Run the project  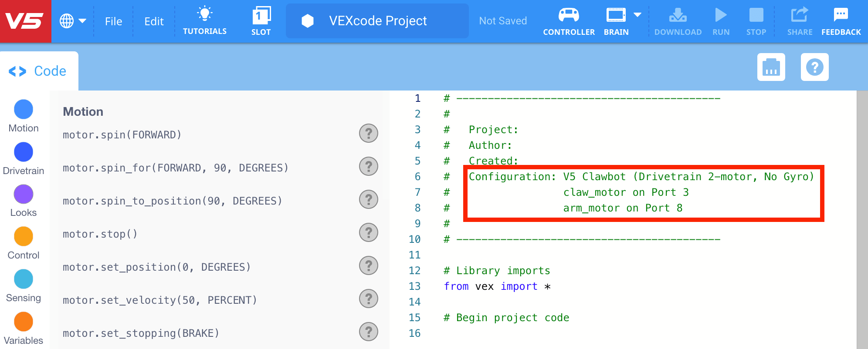point(721,20)
